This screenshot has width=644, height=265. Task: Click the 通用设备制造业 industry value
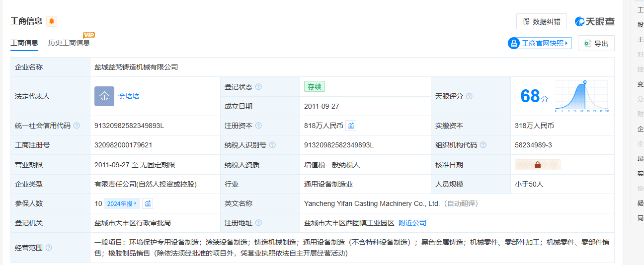pos(328,184)
